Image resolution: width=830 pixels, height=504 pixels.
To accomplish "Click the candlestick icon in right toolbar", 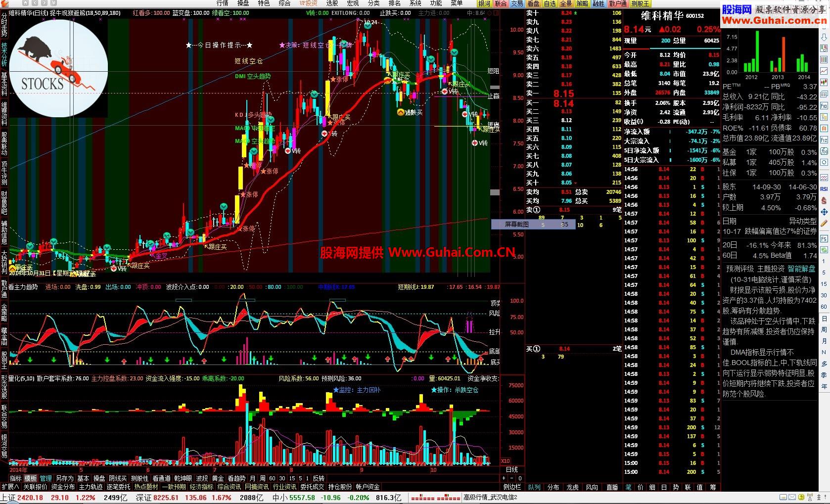I will pyautogui.click(x=824, y=83).
